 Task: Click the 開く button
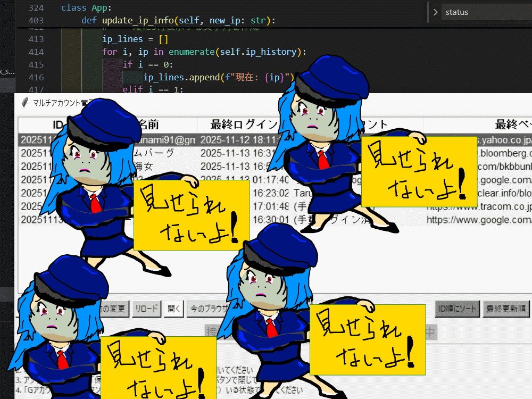tap(174, 309)
